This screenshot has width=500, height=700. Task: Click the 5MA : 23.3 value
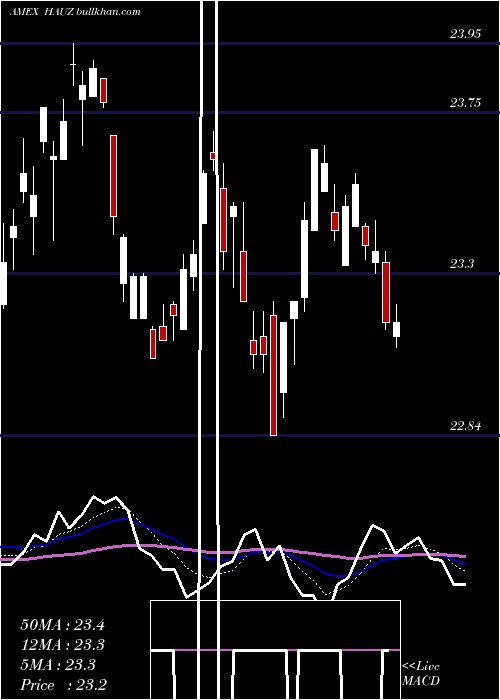pos(58,665)
